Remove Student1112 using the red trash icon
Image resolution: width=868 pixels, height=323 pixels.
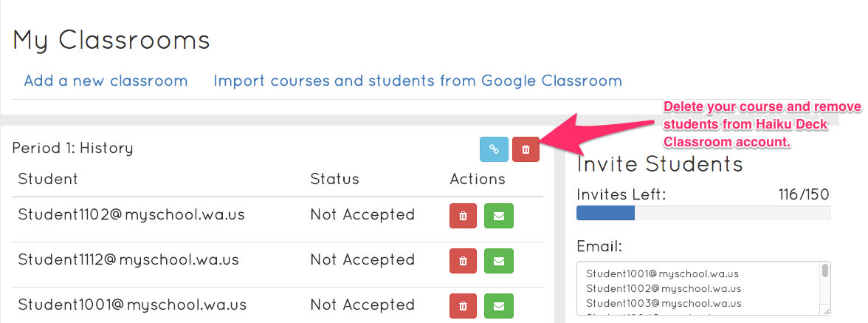point(463,261)
